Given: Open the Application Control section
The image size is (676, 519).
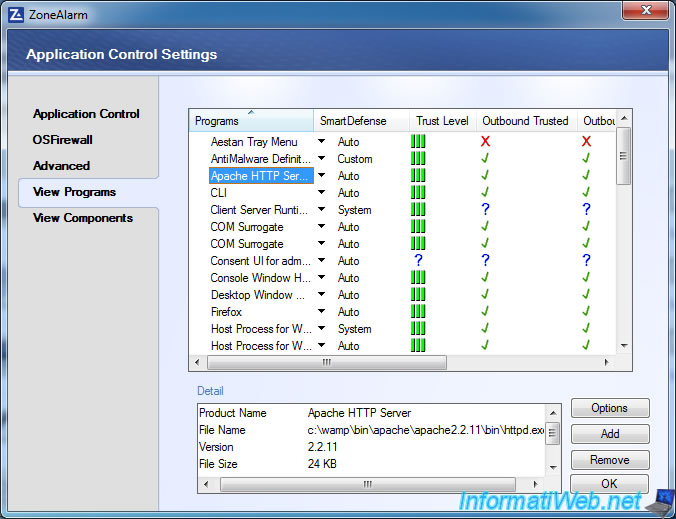Looking at the screenshot, I should pyautogui.click(x=86, y=114).
